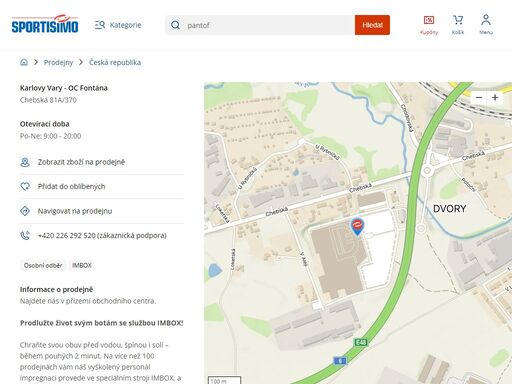
Task: Select the IMBOX tag
Action: coord(82,266)
